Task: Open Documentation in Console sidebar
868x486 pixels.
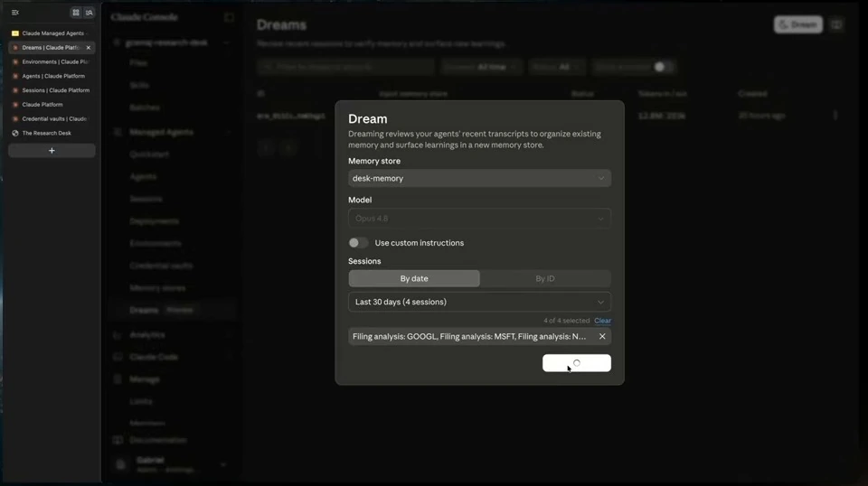Action: tap(158, 440)
